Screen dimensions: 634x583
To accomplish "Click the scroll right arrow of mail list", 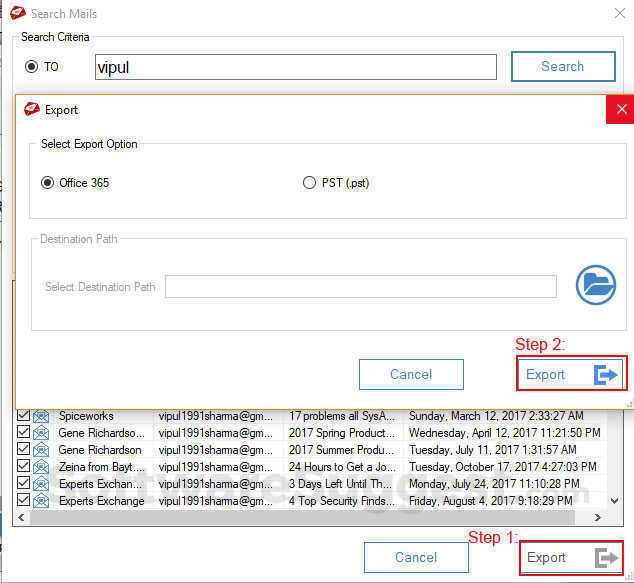I will tap(598, 517).
